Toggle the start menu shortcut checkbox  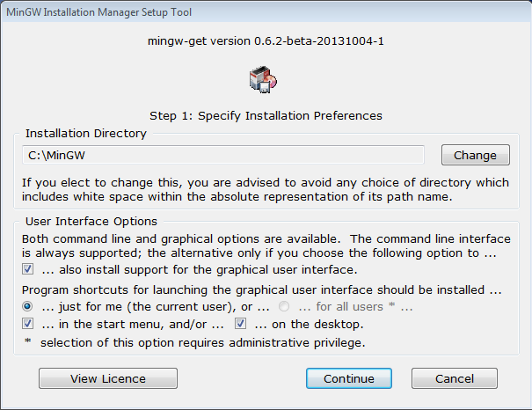point(29,324)
